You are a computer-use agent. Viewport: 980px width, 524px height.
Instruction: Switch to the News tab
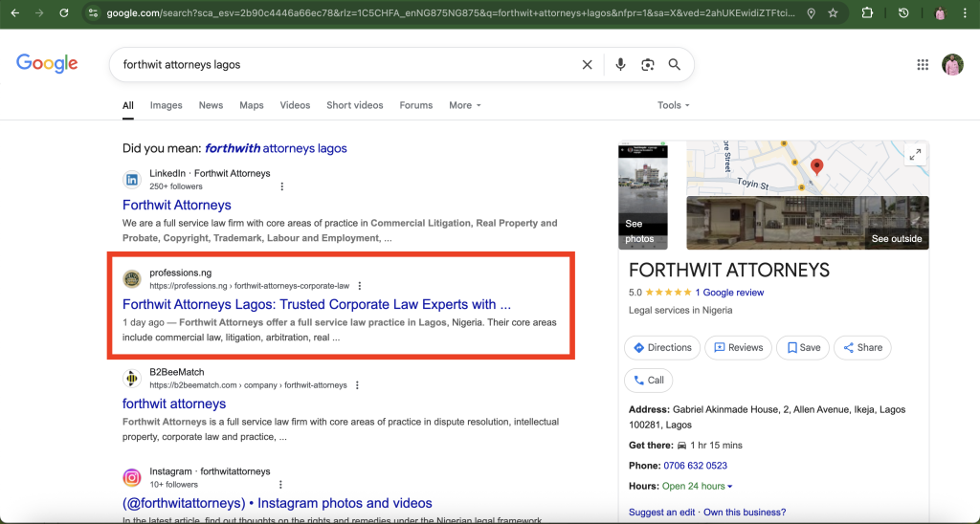click(211, 105)
